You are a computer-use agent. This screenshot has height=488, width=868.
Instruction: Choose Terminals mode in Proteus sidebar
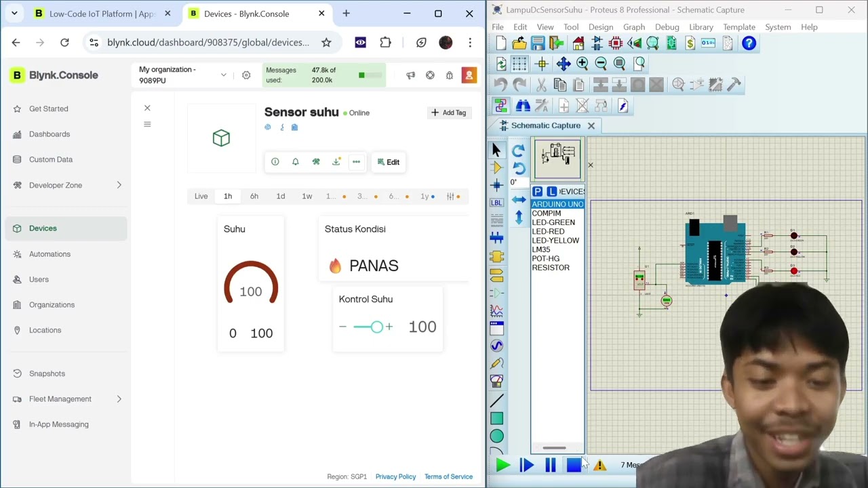point(496,275)
